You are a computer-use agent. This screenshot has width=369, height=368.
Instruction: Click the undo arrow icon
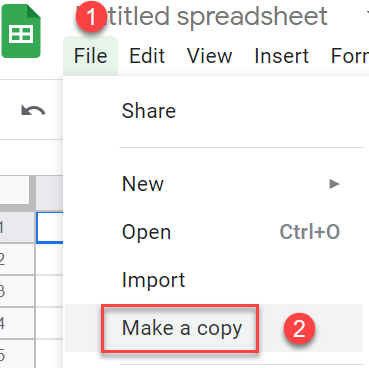click(33, 110)
